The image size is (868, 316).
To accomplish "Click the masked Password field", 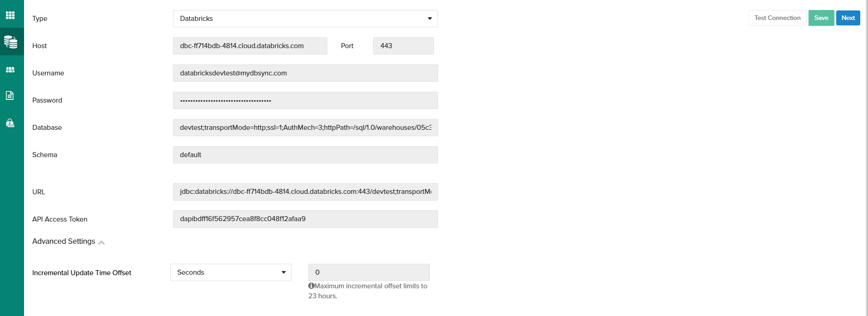I will pyautogui.click(x=305, y=100).
